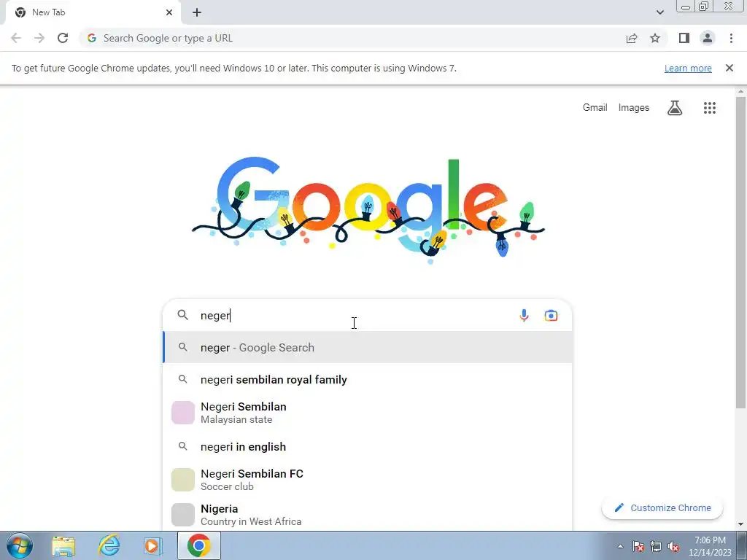The image size is (747, 560).
Task: Choose 'negeri sembilan royal family' suggestion
Action: click(x=368, y=379)
